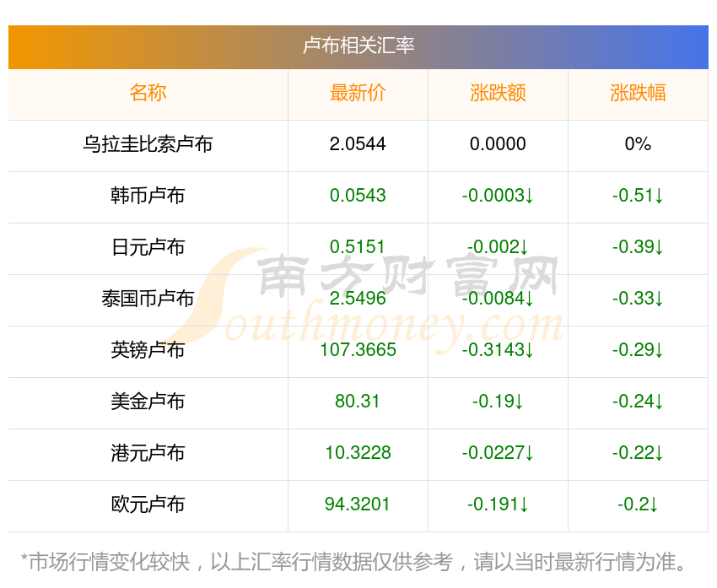Select the 港元卢布 row label
Viewport: 717px width, 588px height.
[148, 453]
